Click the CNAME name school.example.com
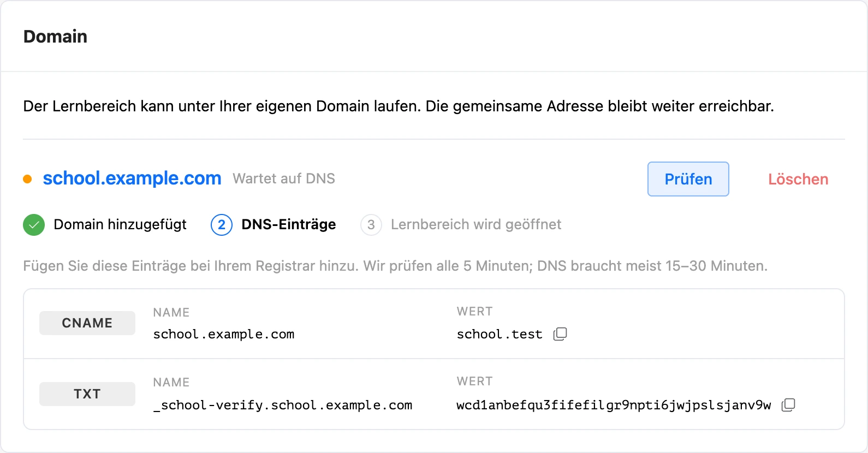 point(224,334)
